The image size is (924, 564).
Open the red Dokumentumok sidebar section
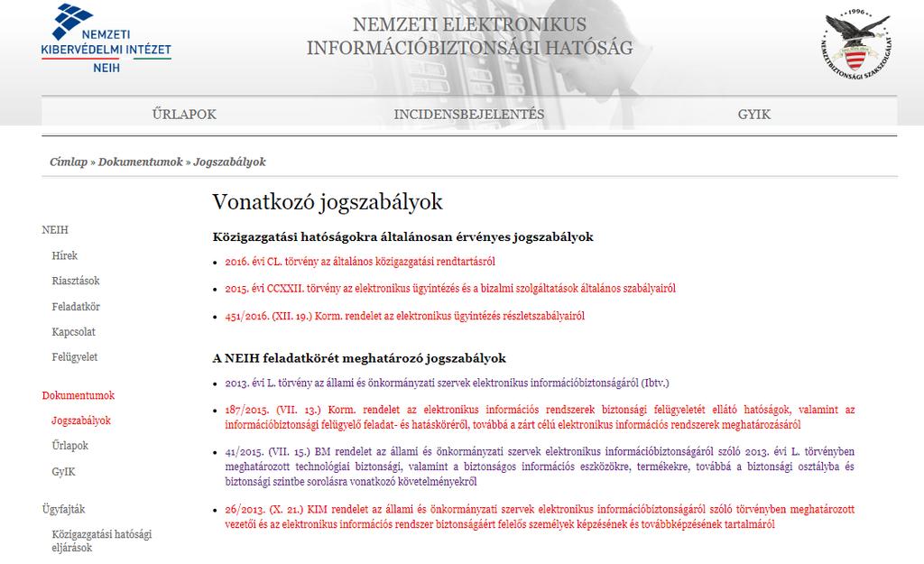click(x=79, y=395)
